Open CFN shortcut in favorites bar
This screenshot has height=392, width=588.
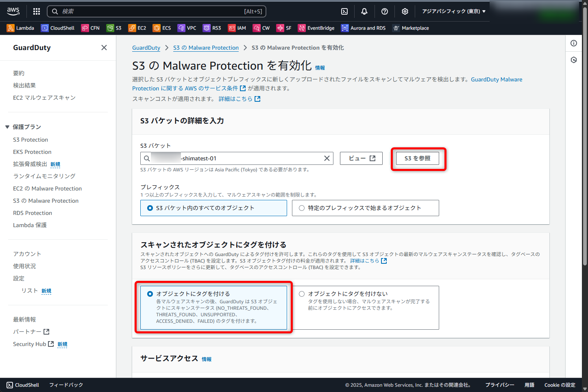point(90,28)
